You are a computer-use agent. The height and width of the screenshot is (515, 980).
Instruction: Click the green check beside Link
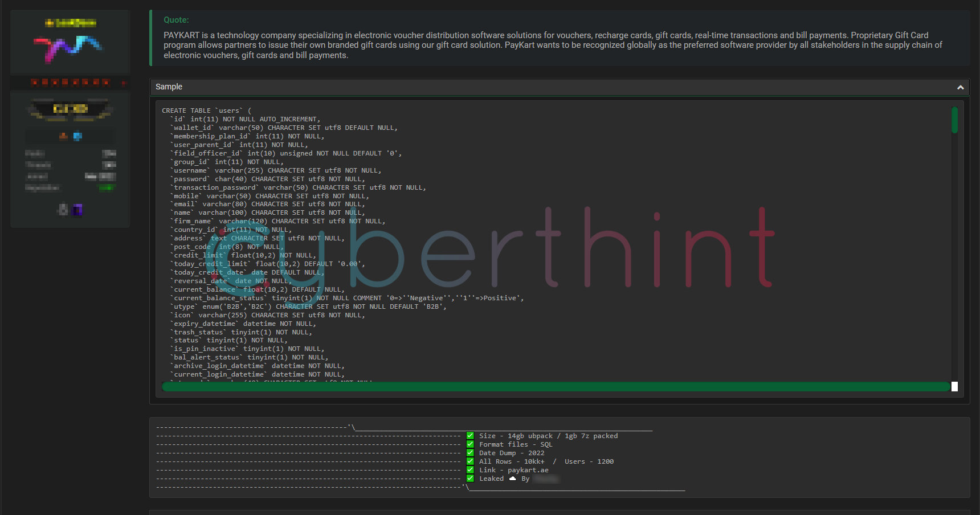470,470
